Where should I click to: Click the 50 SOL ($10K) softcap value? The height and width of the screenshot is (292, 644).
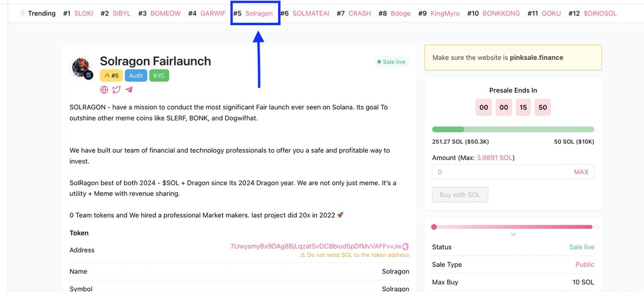(574, 142)
